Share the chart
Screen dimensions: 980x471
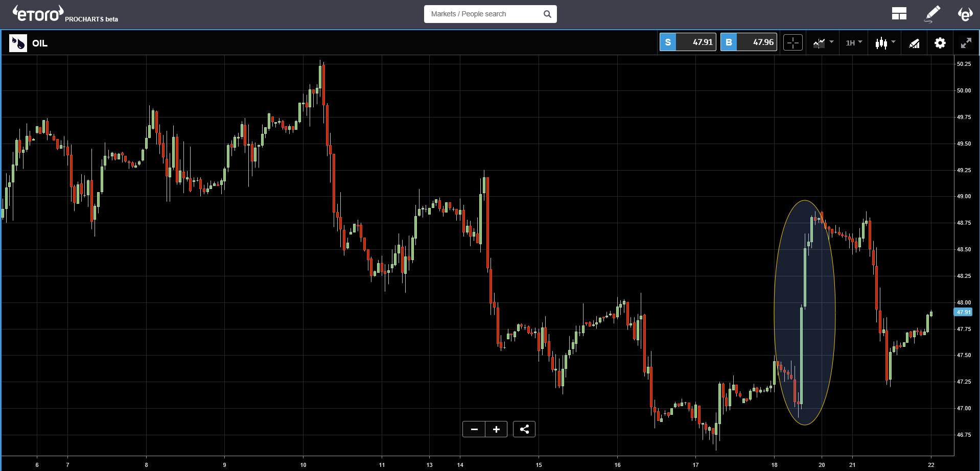click(524, 429)
